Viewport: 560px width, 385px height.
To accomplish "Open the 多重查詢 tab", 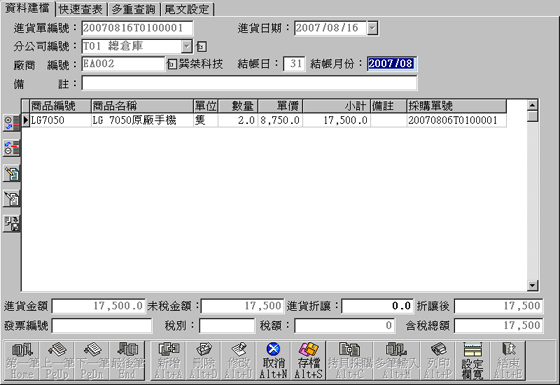I will [134, 9].
